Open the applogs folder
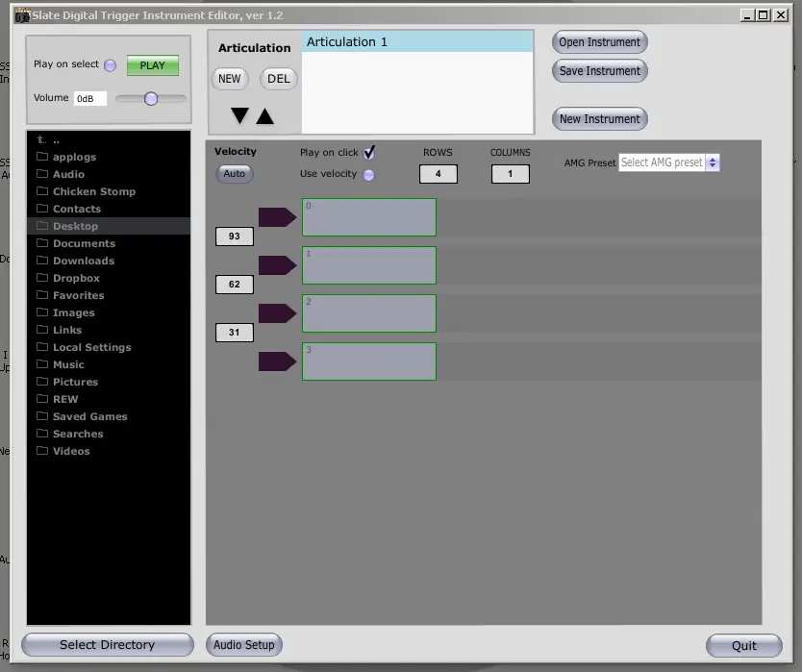 click(109, 157)
